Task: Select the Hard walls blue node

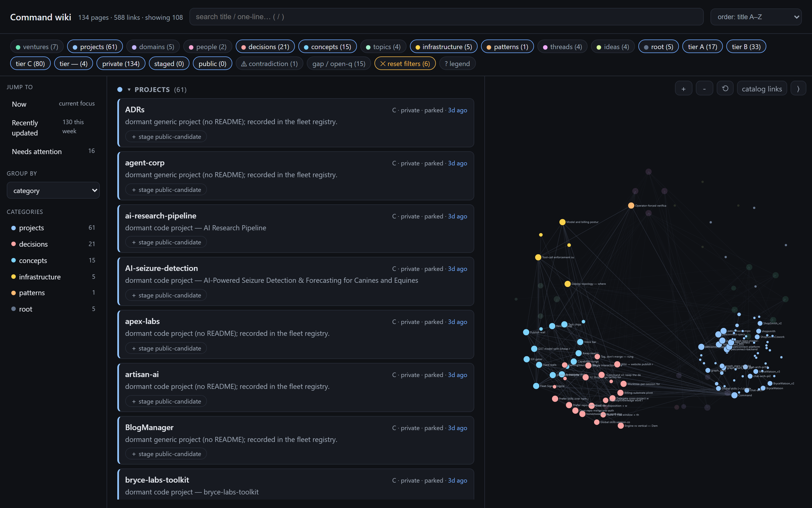Action: [x=539, y=365]
